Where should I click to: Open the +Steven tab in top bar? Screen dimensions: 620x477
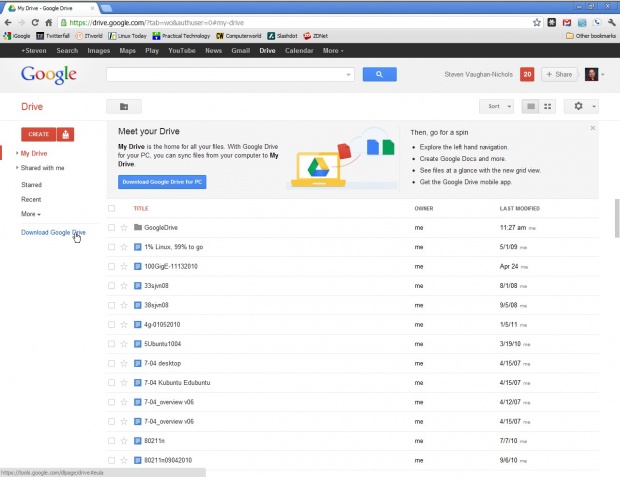(x=34, y=51)
